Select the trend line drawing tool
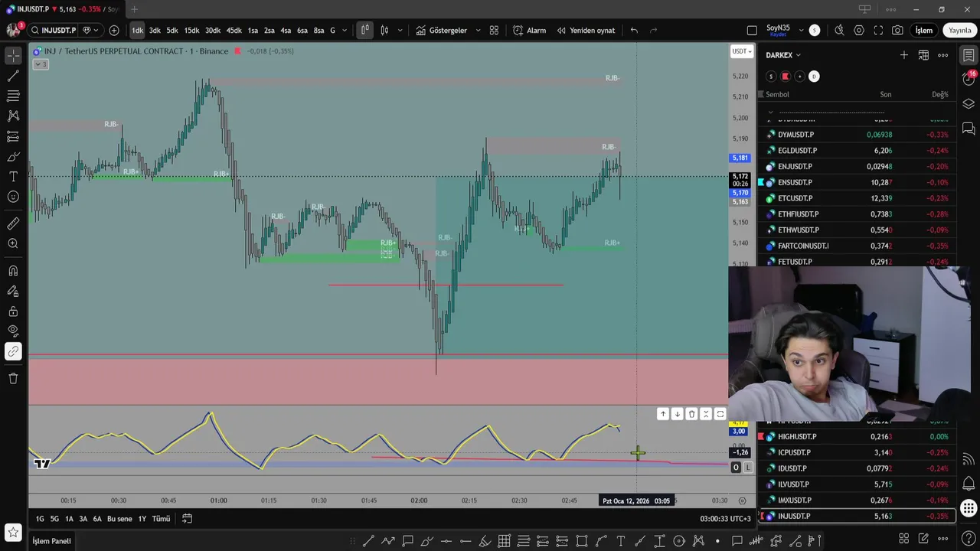Viewport: 980px width, 551px height. click(13, 76)
